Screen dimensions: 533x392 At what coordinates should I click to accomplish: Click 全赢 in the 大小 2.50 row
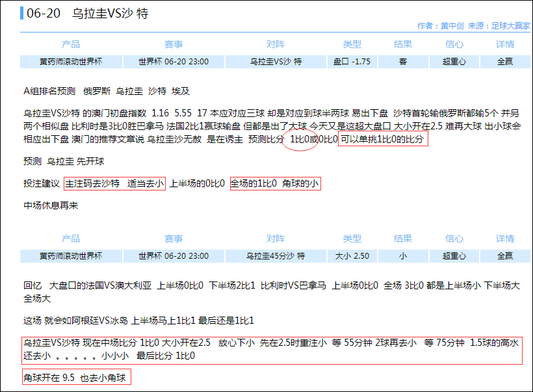point(505,256)
